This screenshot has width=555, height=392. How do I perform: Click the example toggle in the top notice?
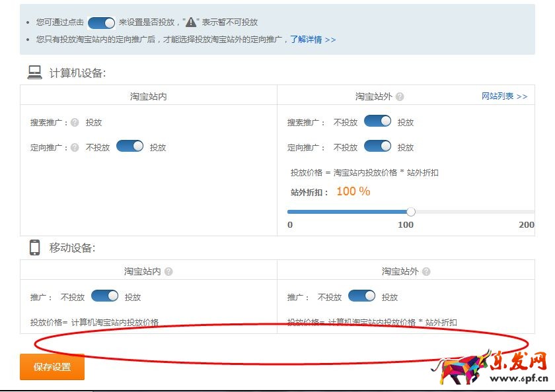click(x=100, y=22)
